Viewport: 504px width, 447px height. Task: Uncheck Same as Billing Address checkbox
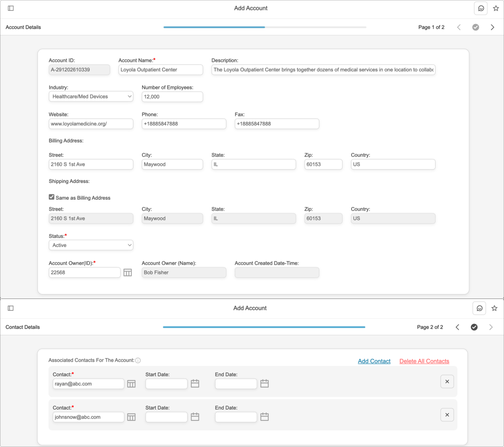52,197
